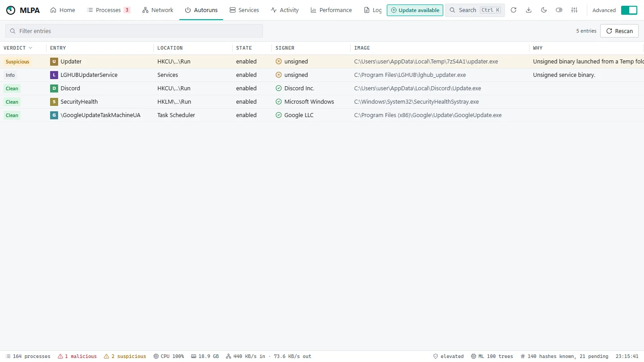The image size is (644, 362).
Task: Click the ML 100 trees status
Action: [492, 356]
